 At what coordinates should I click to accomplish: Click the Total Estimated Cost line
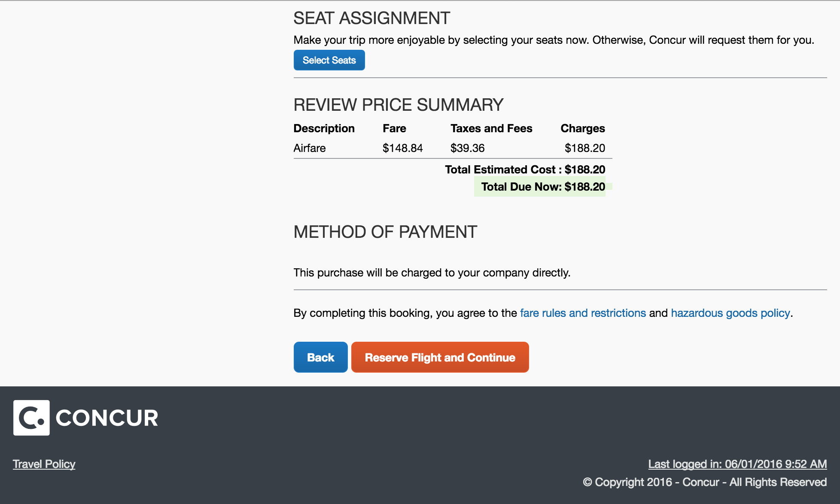(525, 170)
